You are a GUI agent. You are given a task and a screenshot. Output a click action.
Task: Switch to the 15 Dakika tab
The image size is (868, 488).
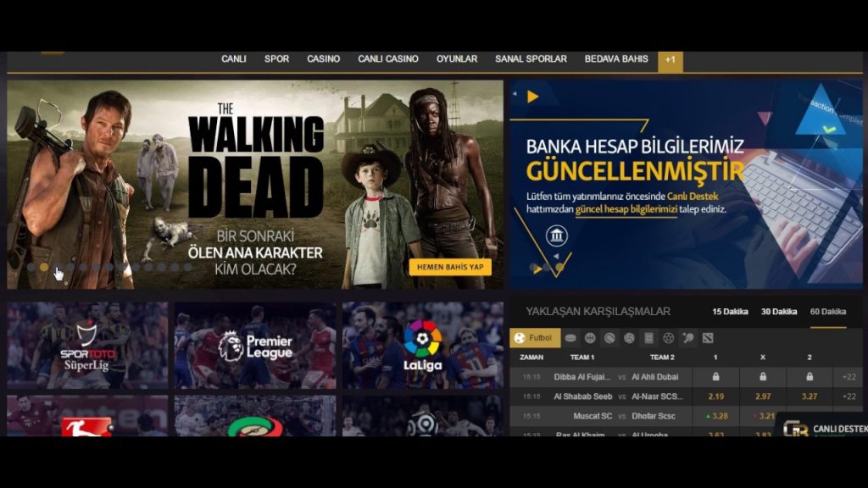coord(730,312)
